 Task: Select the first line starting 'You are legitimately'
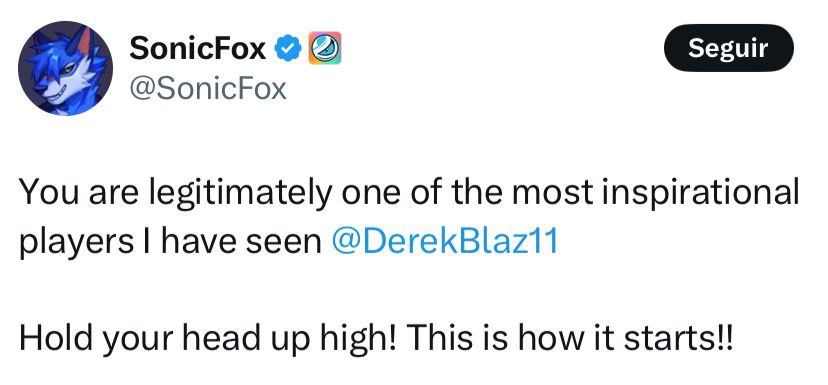(x=409, y=194)
